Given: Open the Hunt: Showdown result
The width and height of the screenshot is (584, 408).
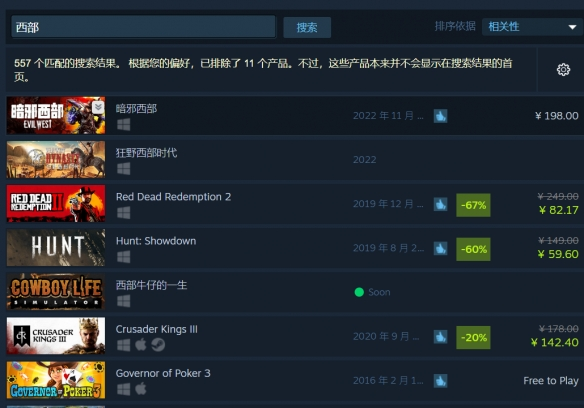Looking at the screenshot, I should coord(294,248).
